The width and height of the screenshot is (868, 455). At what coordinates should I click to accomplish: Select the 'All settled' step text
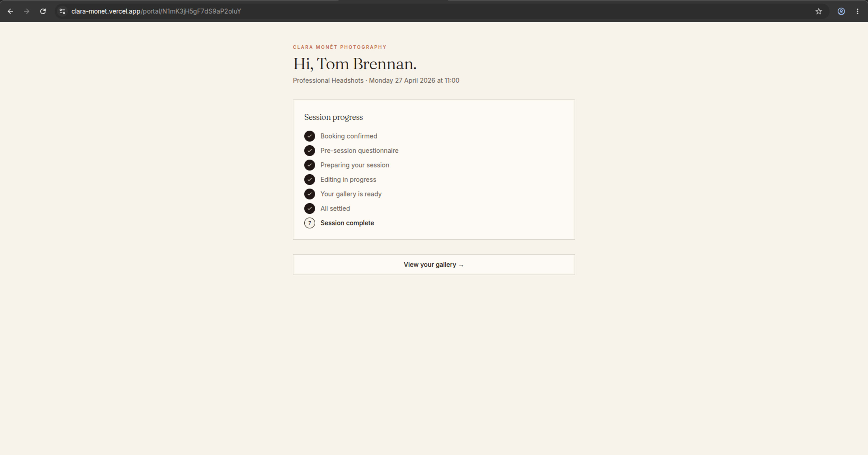[335, 209]
